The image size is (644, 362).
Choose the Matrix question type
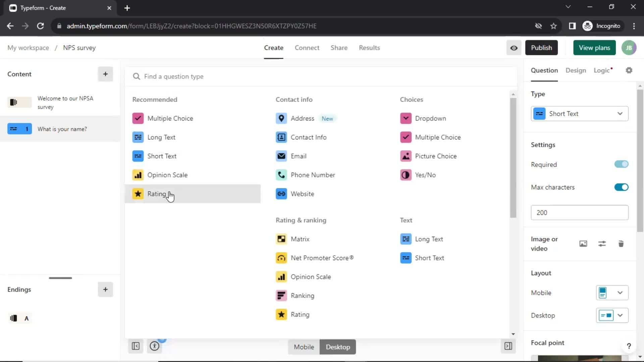pos(292,239)
